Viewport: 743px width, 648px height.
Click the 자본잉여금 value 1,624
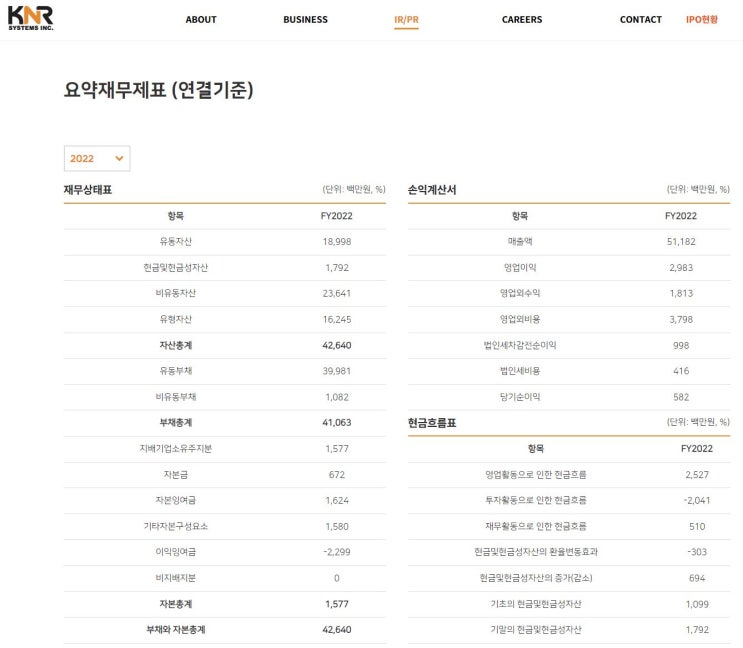337,500
